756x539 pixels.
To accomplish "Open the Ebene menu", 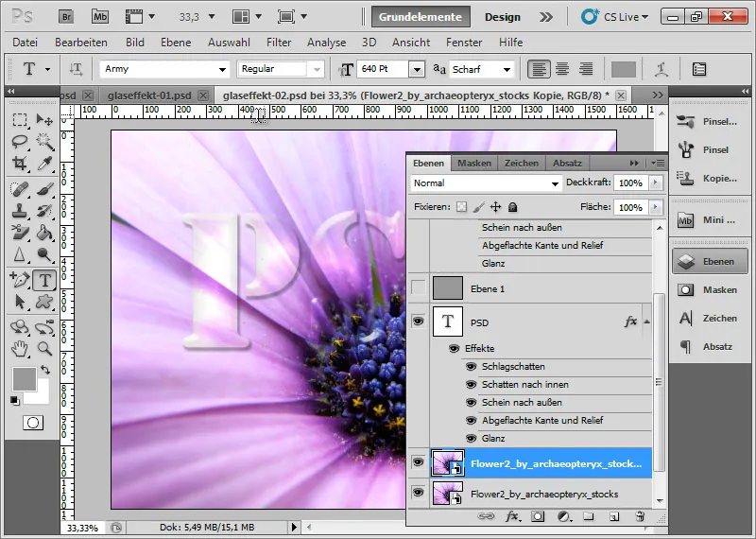I will pyautogui.click(x=176, y=43).
